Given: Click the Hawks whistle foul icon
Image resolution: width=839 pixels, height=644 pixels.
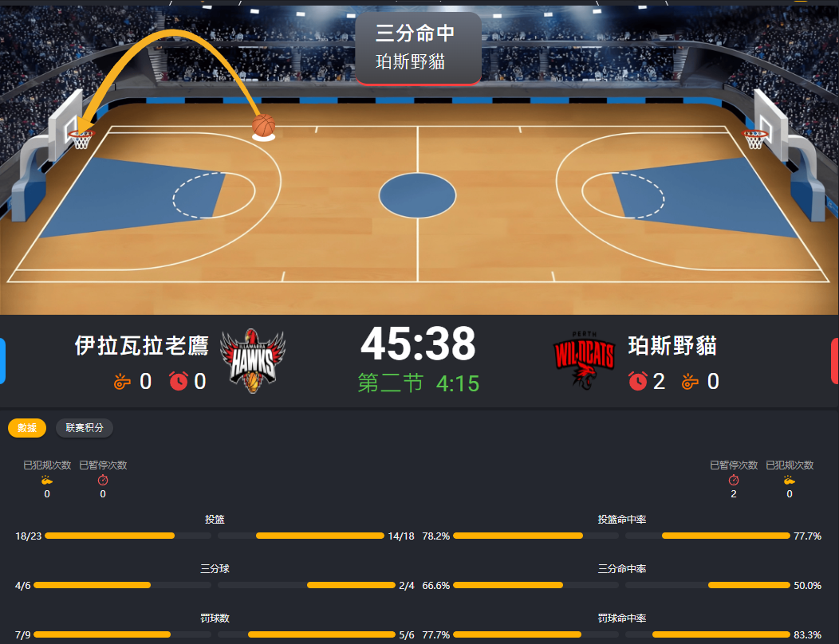Looking at the screenshot, I should [x=122, y=382].
